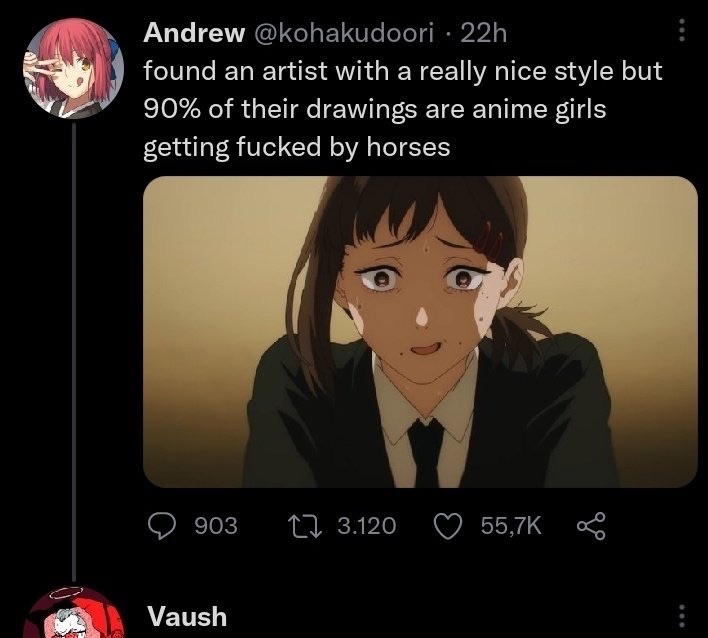The image size is (708, 638).
Task: View Andrew's red-haired profile avatar
Action: pyautogui.click(x=74, y=69)
